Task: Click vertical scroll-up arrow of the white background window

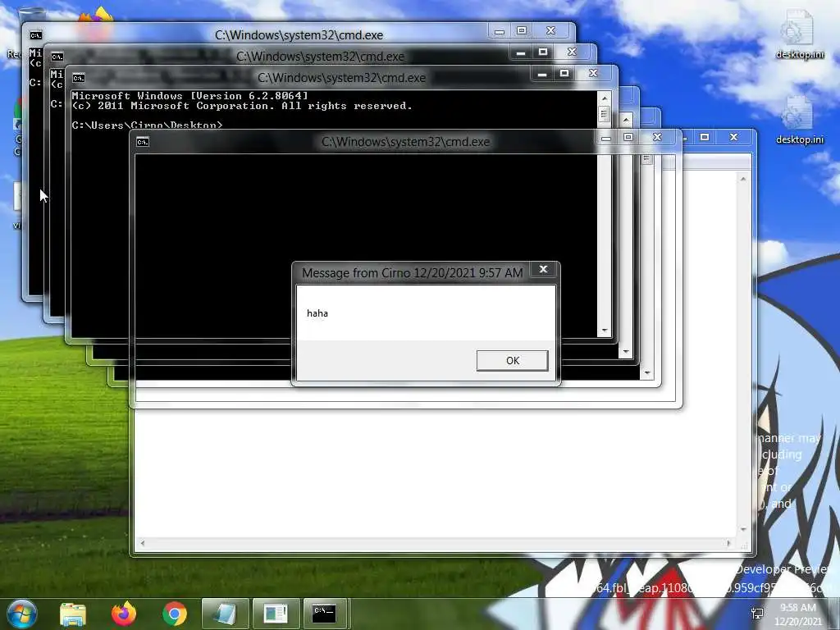Action: point(743,179)
